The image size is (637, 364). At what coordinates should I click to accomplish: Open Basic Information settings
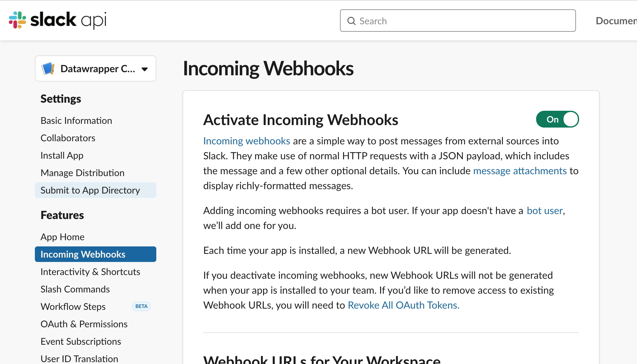pyautogui.click(x=76, y=120)
